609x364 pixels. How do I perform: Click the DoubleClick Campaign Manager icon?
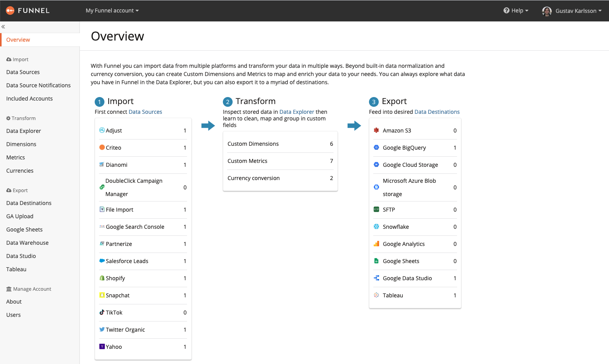pyautogui.click(x=102, y=187)
